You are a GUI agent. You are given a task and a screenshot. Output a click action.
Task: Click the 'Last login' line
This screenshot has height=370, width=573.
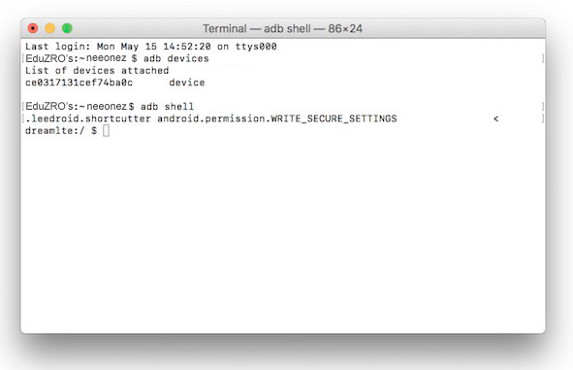pyautogui.click(x=151, y=46)
